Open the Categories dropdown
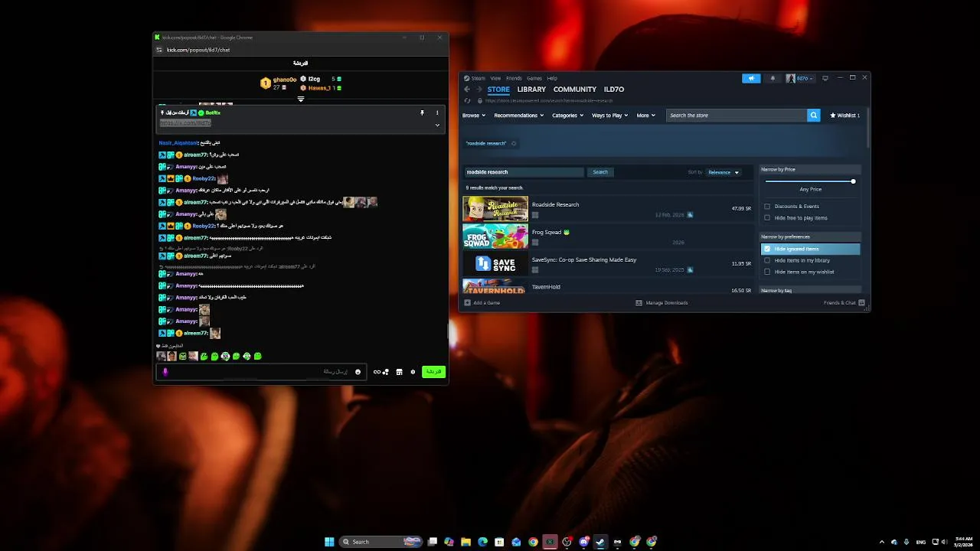 567,116
